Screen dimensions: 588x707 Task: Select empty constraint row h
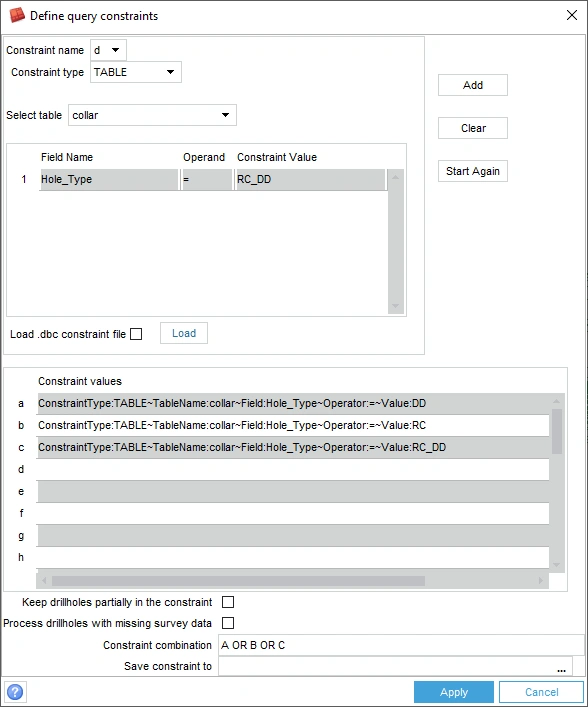click(x=293, y=558)
